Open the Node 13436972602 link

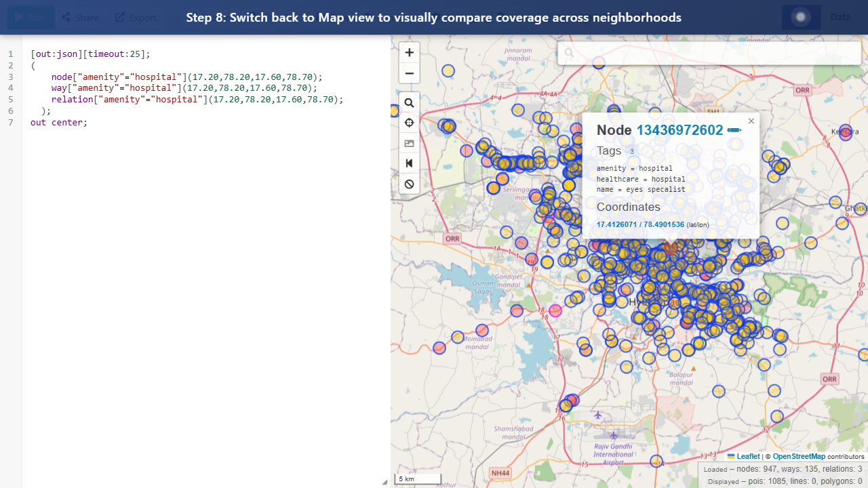click(x=680, y=130)
